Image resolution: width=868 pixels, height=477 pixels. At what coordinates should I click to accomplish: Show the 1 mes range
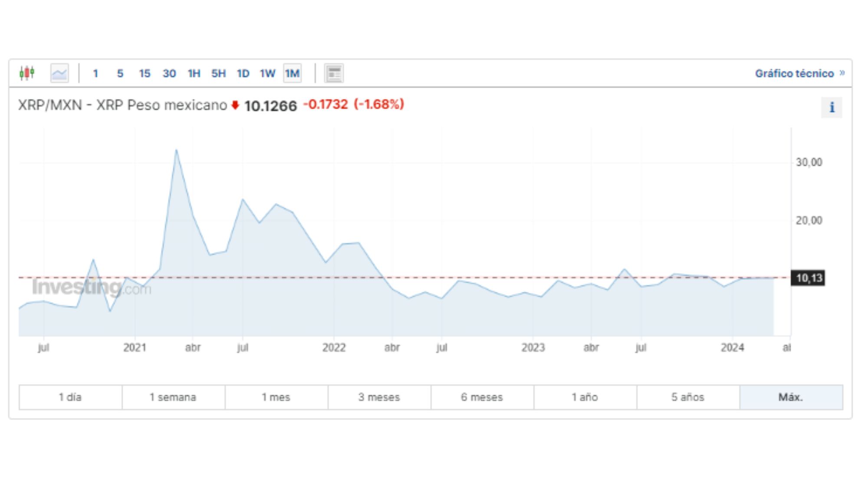click(x=276, y=397)
